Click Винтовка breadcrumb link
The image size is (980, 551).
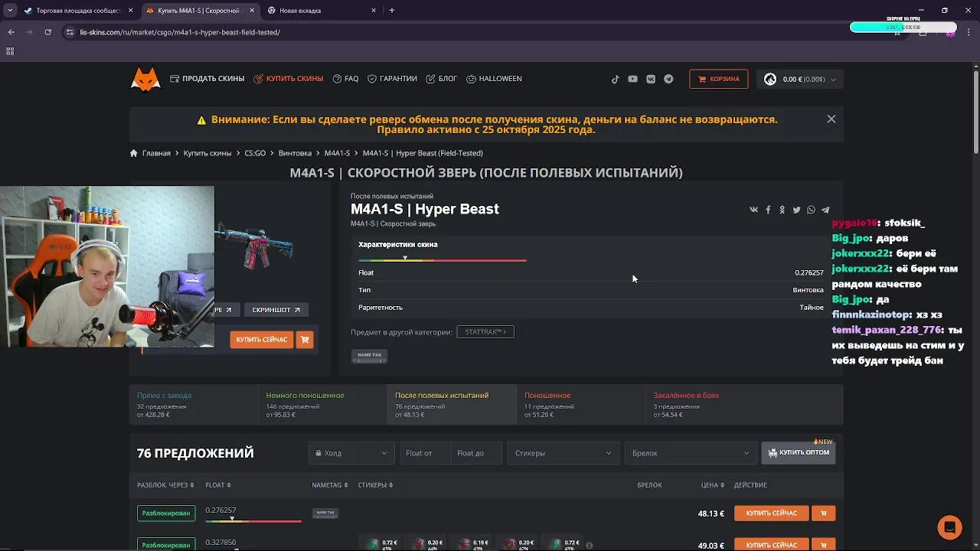click(x=295, y=153)
